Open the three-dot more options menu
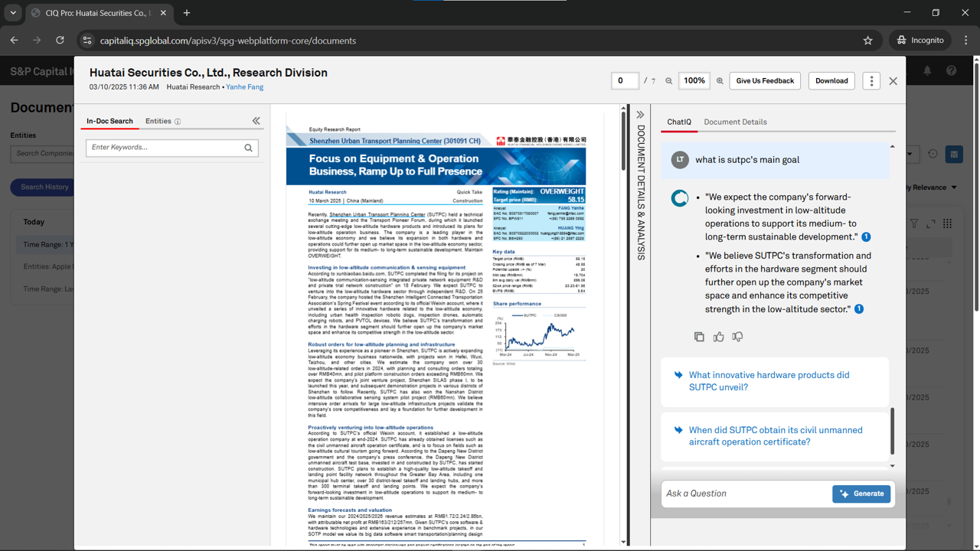 (871, 81)
